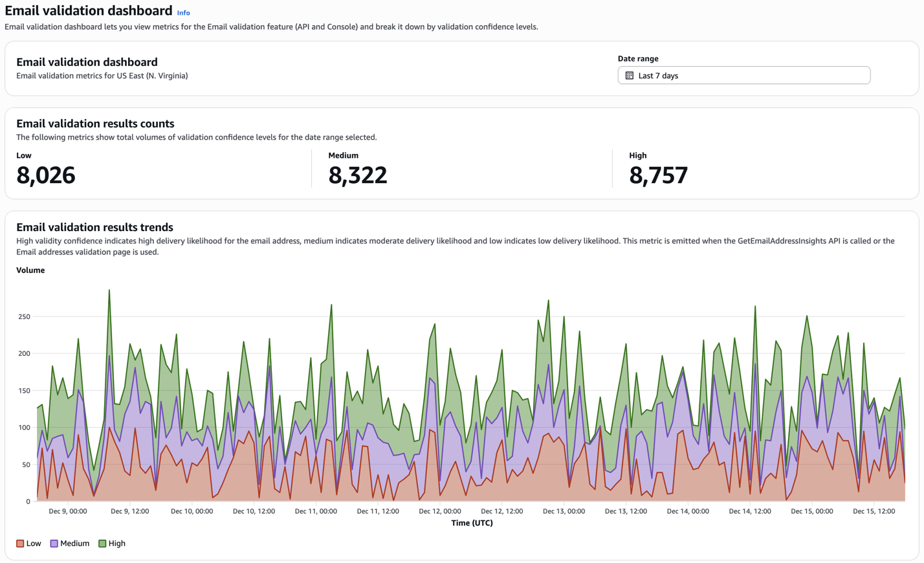Click the Email validation results trends heading
The image size is (924, 563).
tap(94, 227)
